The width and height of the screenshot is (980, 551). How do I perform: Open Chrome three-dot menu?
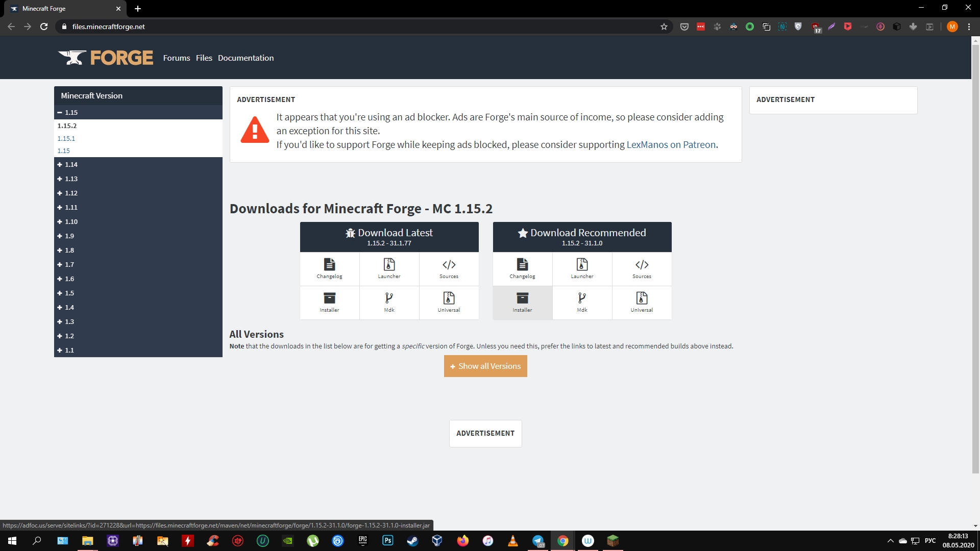(x=969, y=27)
